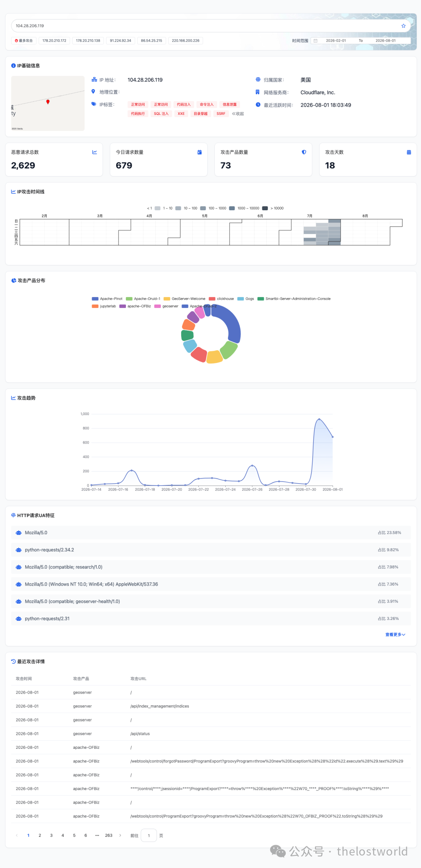The height and width of the screenshot is (868, 421).
Task: Toggle the Apache-Pinot legend entry
Action: coord(107,299)
